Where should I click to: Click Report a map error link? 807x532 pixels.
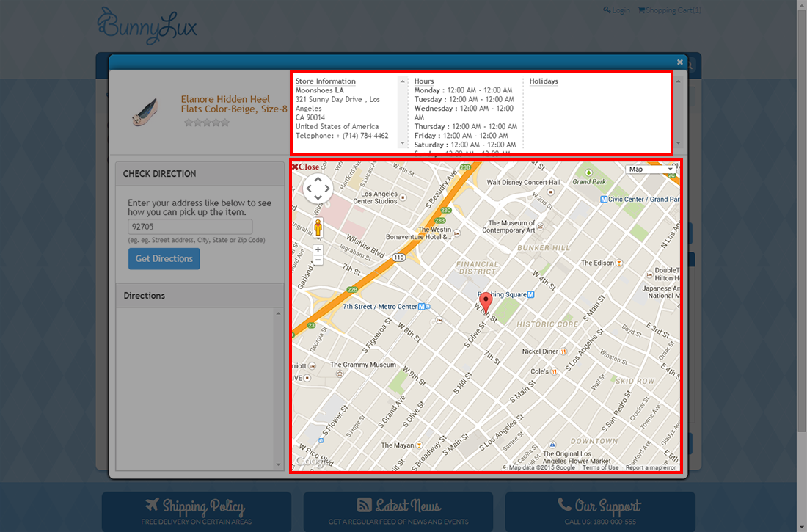click(x=651, y=467)
